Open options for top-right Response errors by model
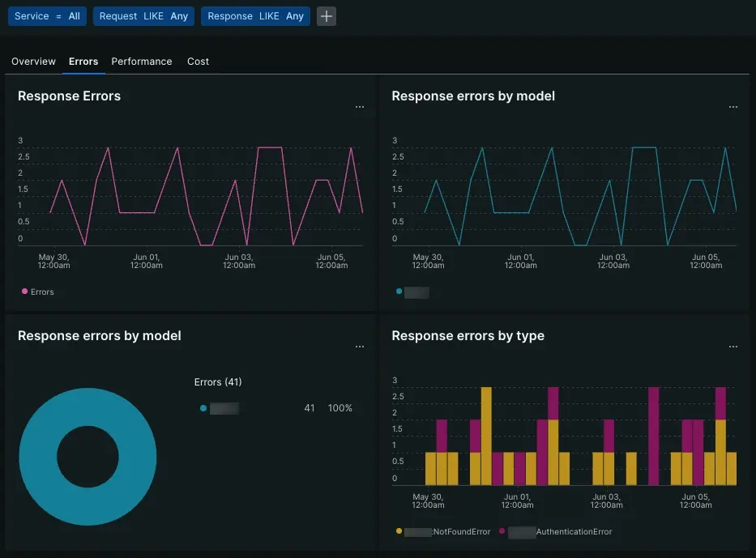Screen dimensions: 756x558 (x=733, y=107)
